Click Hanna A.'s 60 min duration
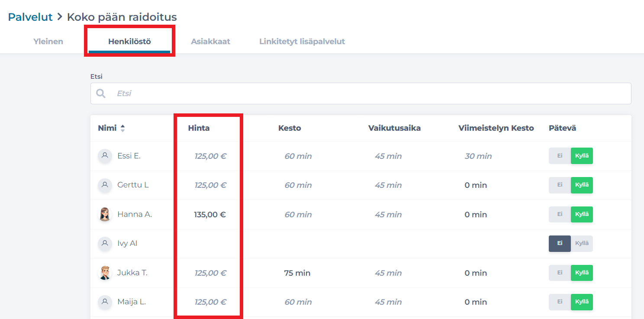644x319 pixels. (298, 215)
